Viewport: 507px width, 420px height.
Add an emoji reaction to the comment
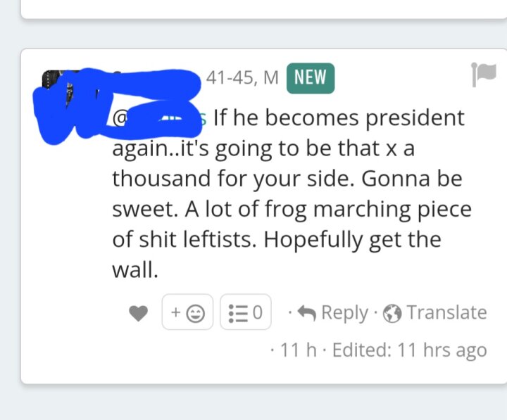(187, 312)
